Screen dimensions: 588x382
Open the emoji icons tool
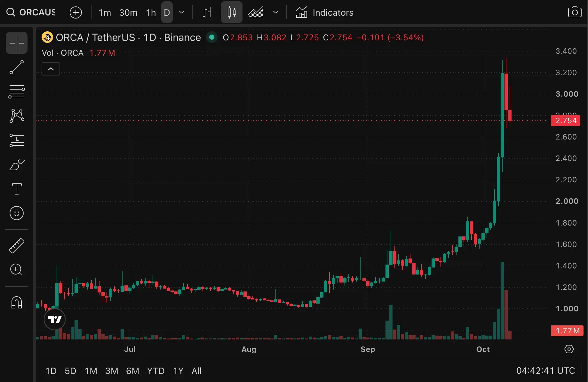pos(17,213)
